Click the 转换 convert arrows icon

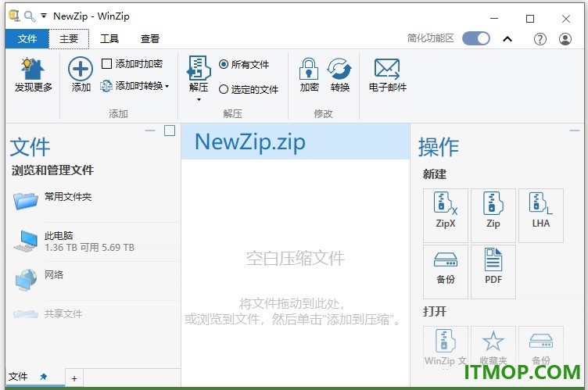point(339,69)
